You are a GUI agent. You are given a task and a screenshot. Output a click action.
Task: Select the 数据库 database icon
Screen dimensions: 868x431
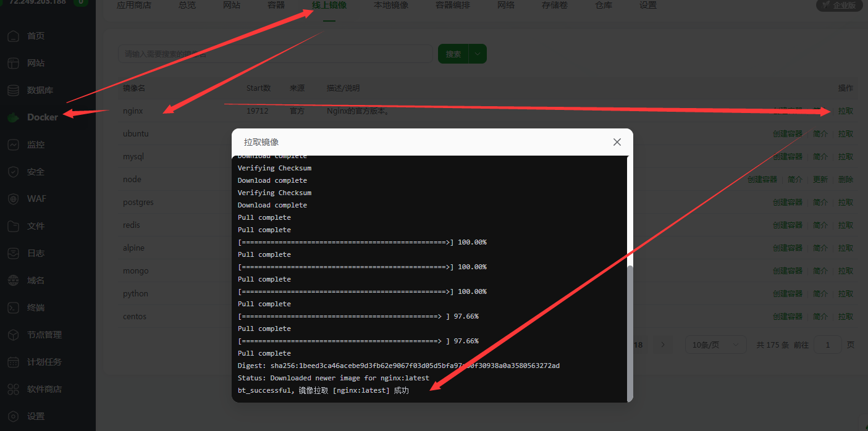[14, 90]
